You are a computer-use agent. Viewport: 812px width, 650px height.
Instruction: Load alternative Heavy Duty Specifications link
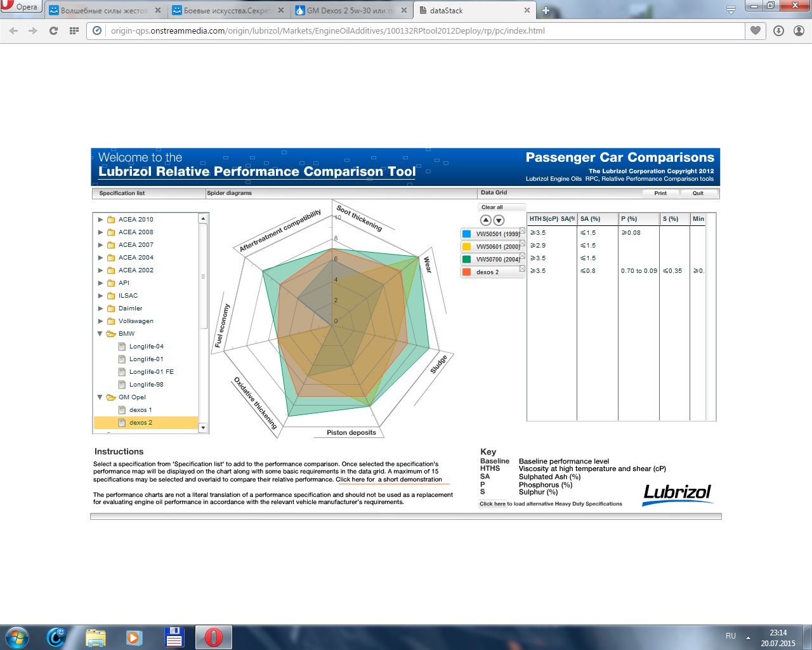click(x=492, y=504)
